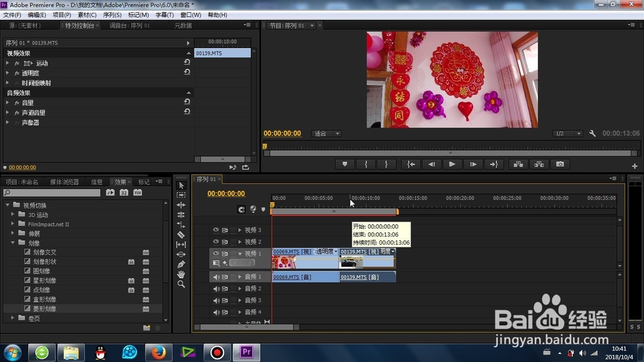The image size is (644, 362).
Task: Click the Lift button
Action: pos(518,164)
